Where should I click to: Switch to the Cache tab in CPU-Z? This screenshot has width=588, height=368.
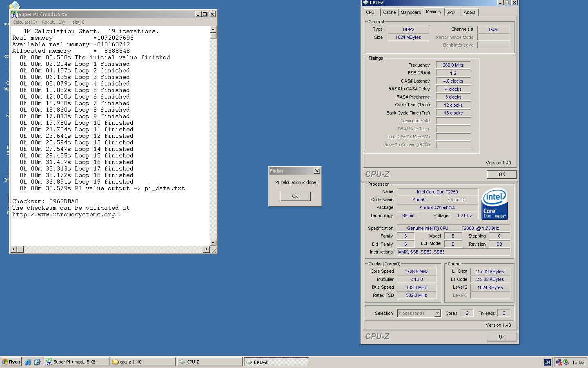point(389,12)
